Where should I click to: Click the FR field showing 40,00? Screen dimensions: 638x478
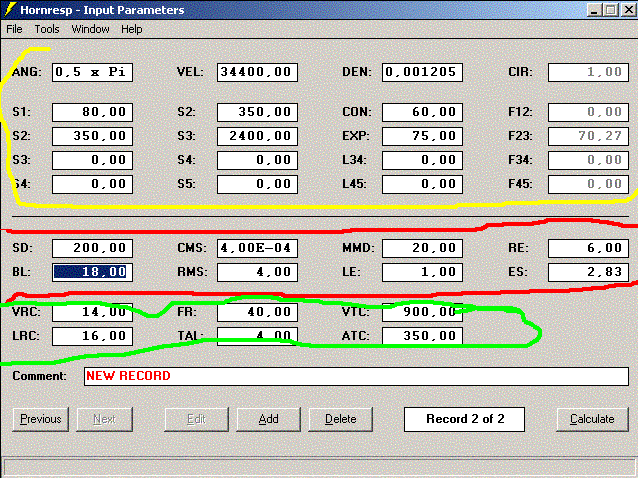[x=257, y=312]
